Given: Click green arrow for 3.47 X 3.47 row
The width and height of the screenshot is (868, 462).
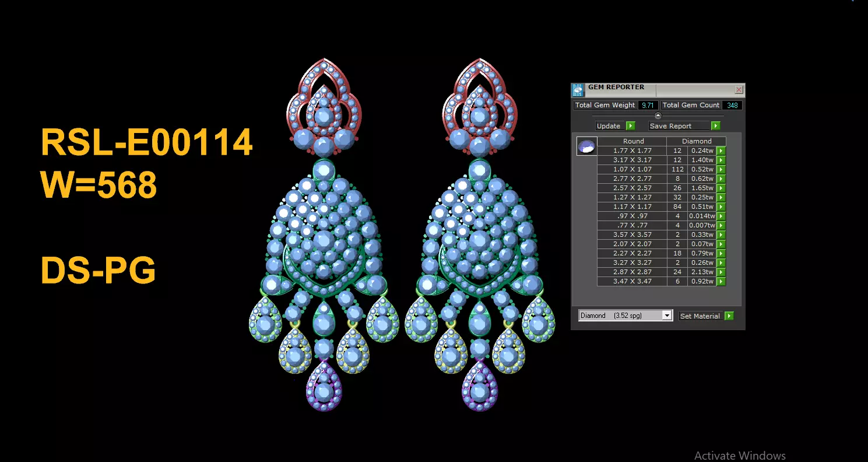Looking at the screenshot, I should point(721,281).
